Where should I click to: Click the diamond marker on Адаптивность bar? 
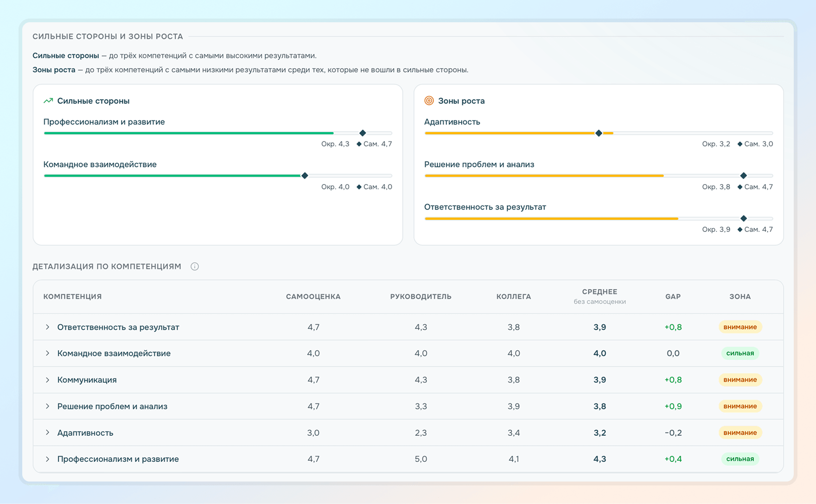599,133
